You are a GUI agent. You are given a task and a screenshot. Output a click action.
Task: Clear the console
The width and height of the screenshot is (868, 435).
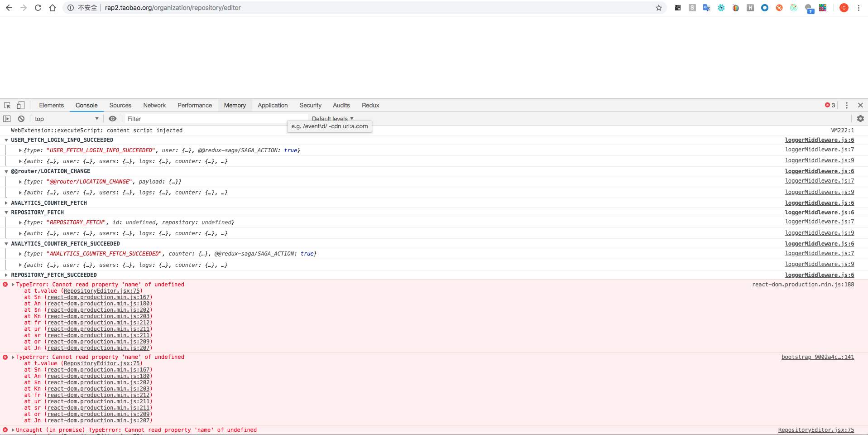21,119
